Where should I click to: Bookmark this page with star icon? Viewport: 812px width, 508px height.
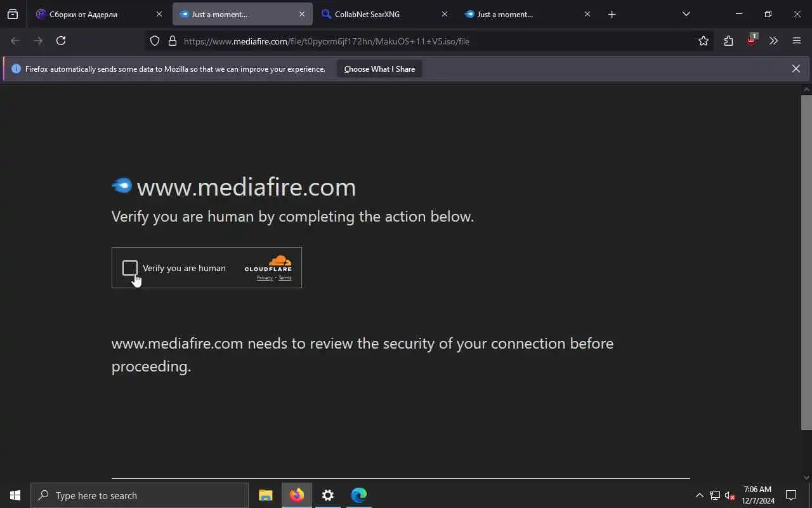[x=704, y=41]
